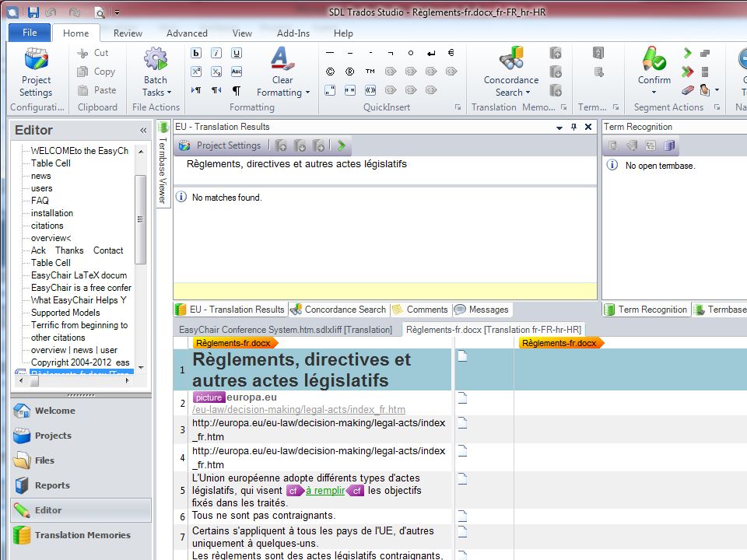Open the Termbase Viewer side panel
Viewport: 747px width, 560px height.
point(163,163)
